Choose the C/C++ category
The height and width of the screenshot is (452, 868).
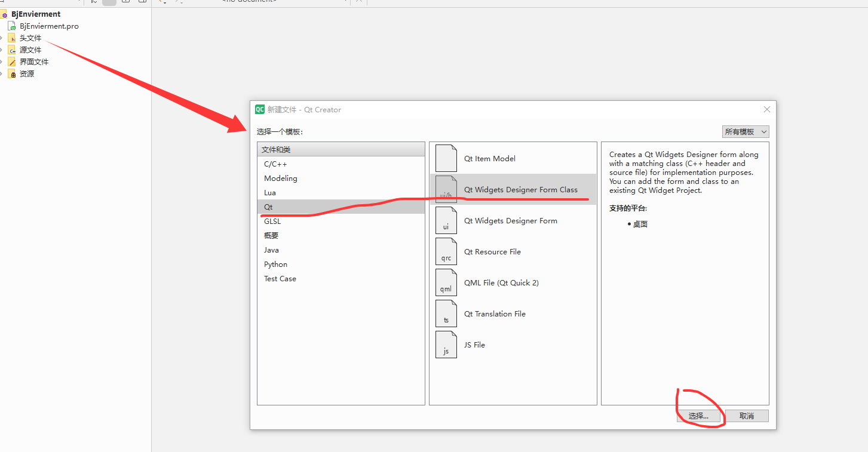[341, 164]
